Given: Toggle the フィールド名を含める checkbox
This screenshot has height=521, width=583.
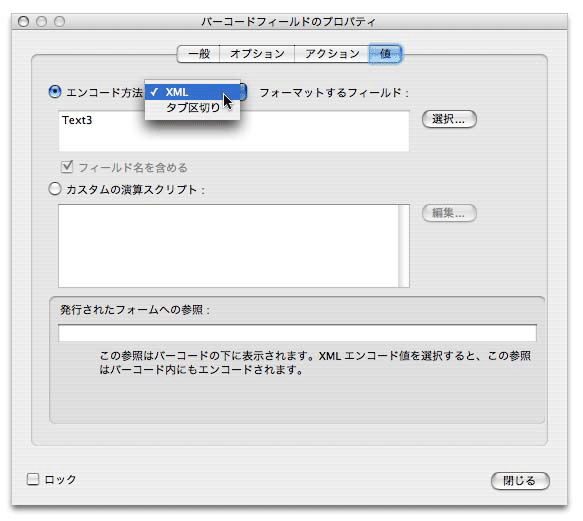Looking at the screenshot, I should (x=67, y=167).
